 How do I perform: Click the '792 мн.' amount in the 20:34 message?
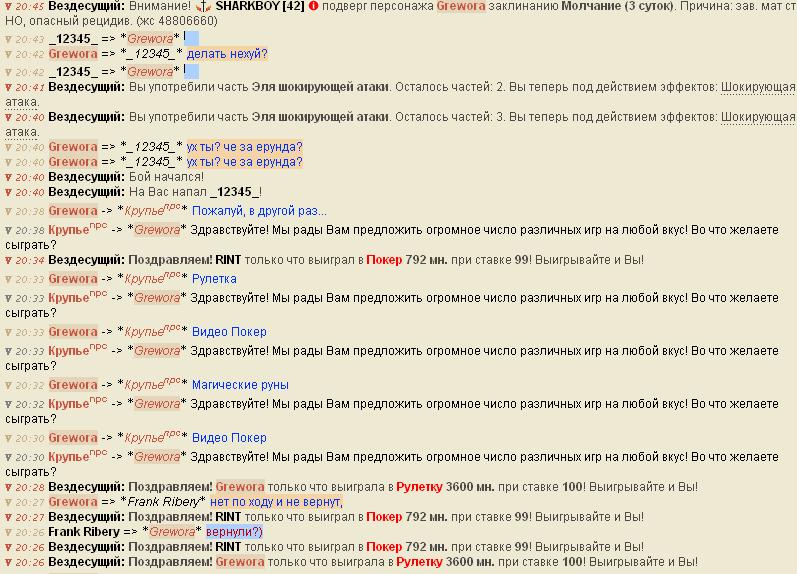tap(426, 260)
